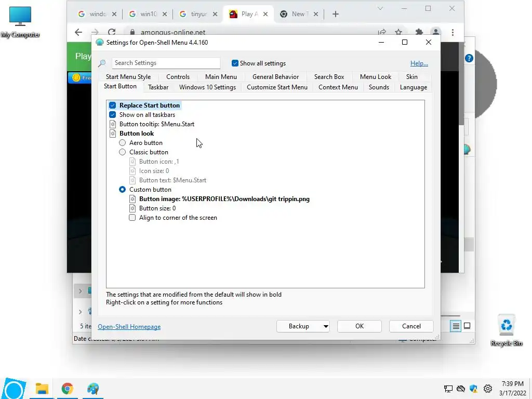Open the Sounds tab
The width and height of the screenshot is (532, 399).
point(379,87)
